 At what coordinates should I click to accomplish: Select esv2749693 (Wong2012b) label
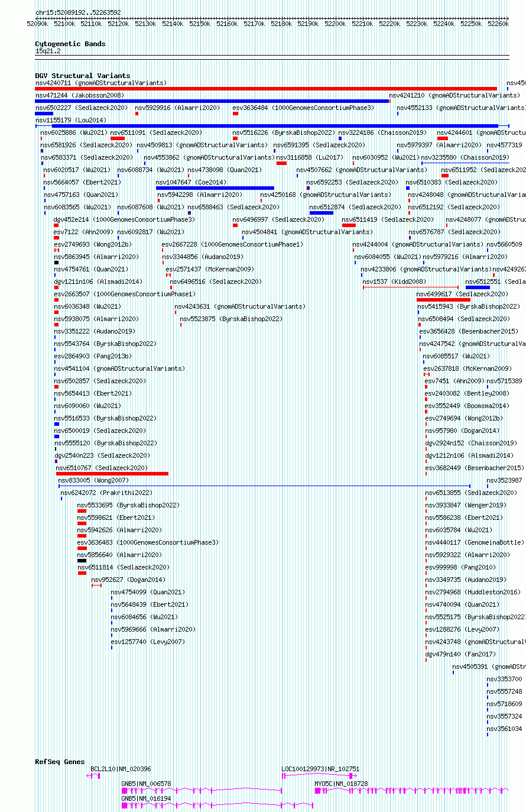(x=93, y=244)
